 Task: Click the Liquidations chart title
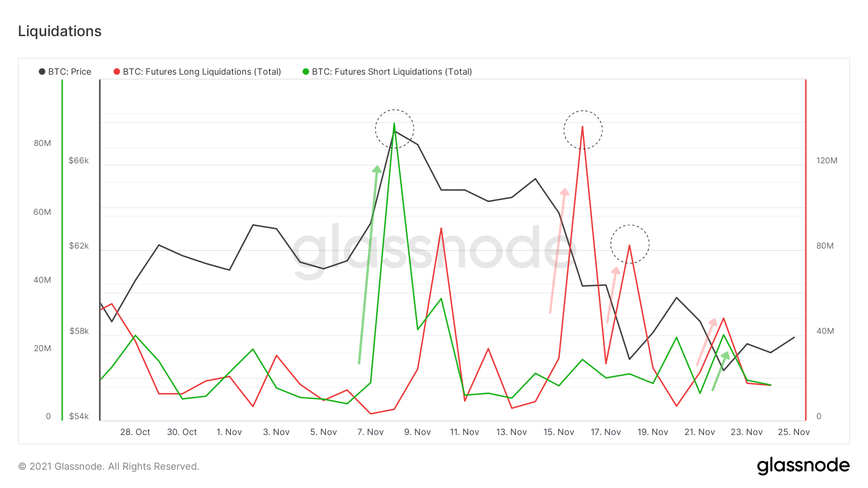point(60,31)
